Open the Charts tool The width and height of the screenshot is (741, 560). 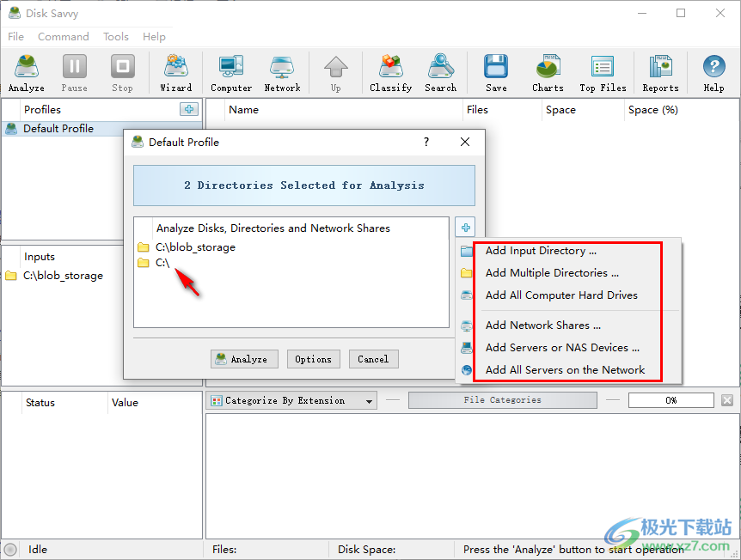548,73
